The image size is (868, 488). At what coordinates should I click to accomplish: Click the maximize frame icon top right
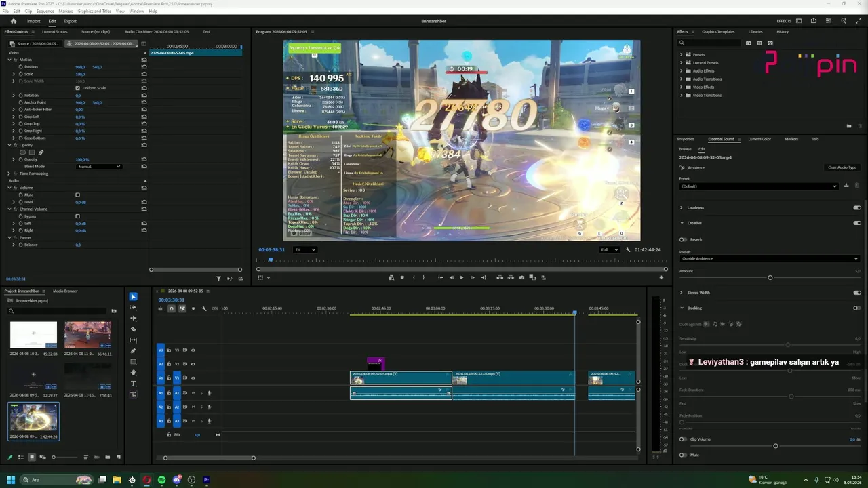coord(859,21)
